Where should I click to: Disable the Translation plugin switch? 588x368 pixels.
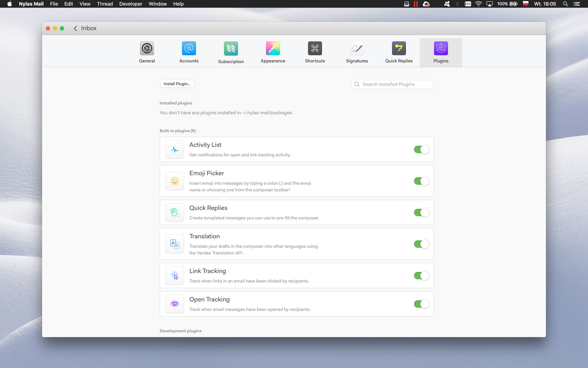[x=421, y=244]
